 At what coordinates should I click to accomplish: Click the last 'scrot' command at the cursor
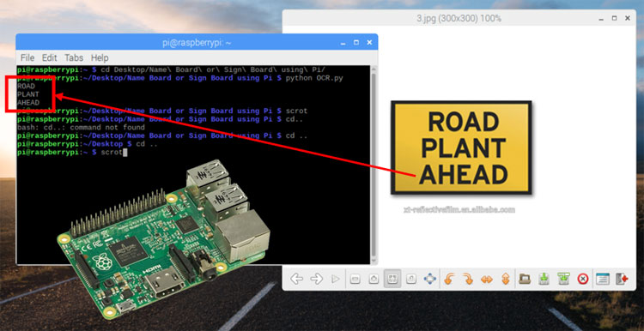112,152
